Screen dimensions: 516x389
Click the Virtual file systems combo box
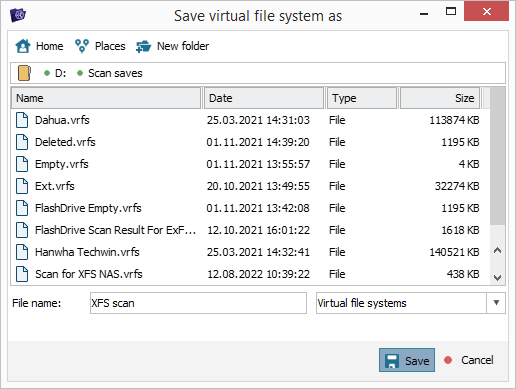tap(411, 303)
